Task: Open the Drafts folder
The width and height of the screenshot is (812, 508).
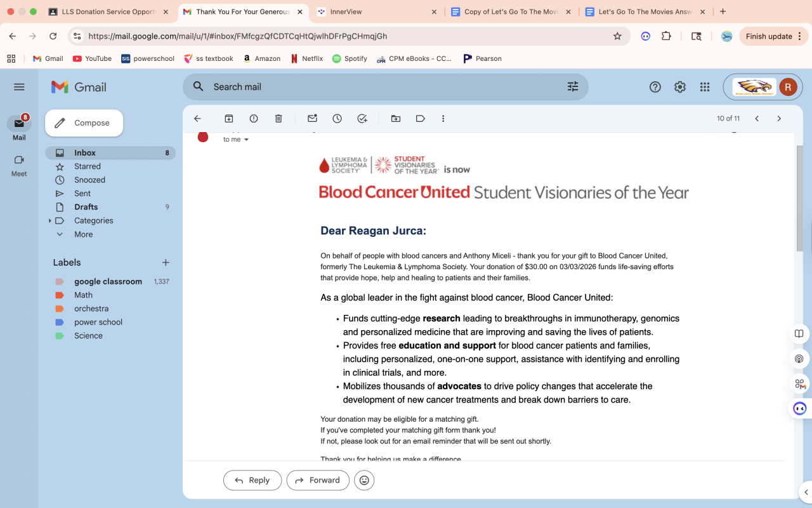Action: coord(86,207)
